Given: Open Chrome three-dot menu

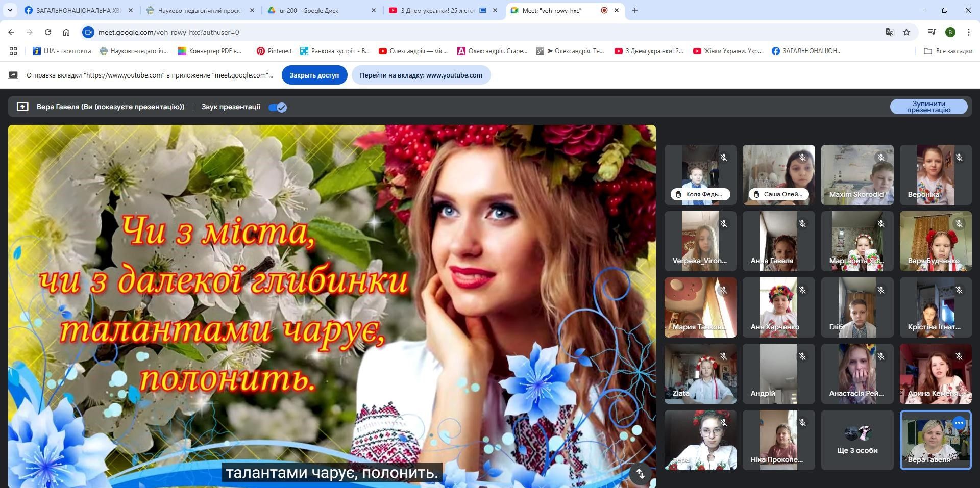Looking at the screenshot, I should [x=968, y=32].
